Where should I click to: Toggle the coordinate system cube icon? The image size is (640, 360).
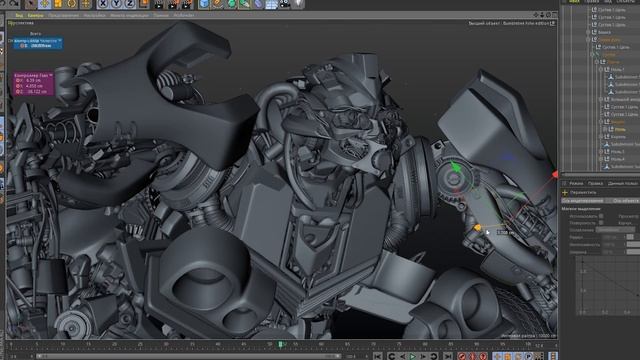point(144,4)
